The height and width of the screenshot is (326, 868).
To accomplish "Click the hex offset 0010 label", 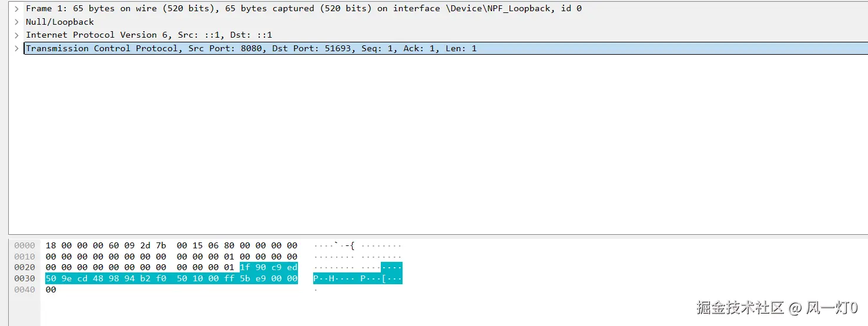I will click(25, 257).
